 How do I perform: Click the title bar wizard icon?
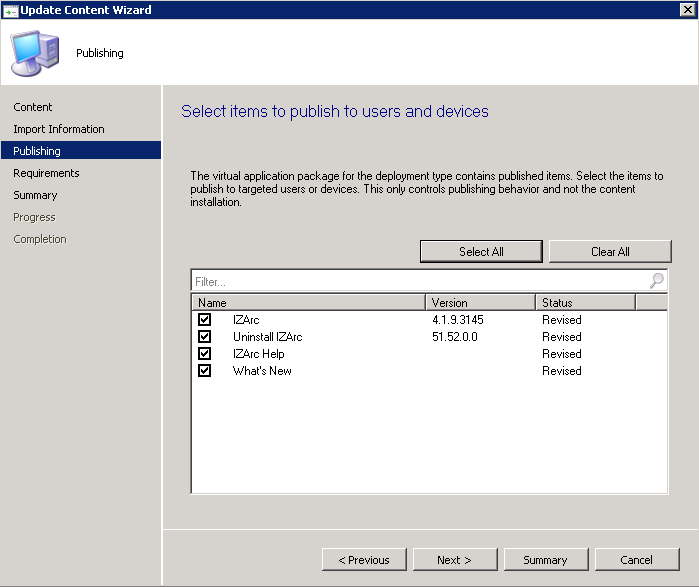coord(10,10)
